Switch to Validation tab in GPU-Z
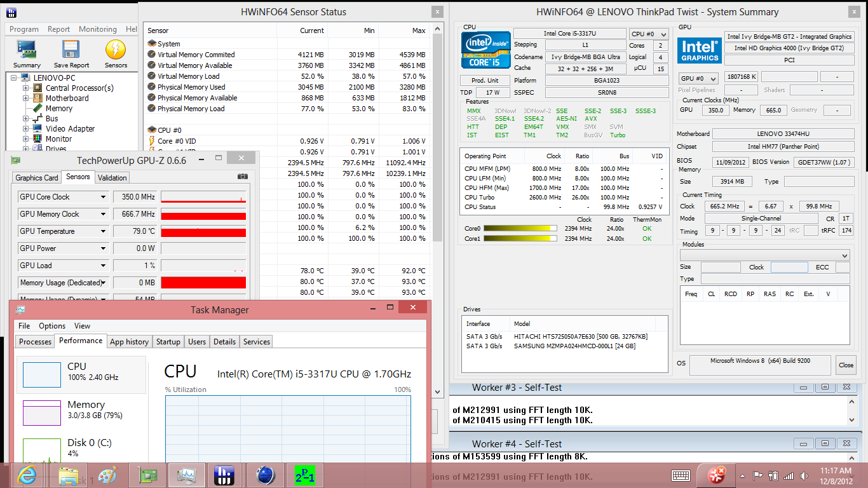 (x=112, y=178)
